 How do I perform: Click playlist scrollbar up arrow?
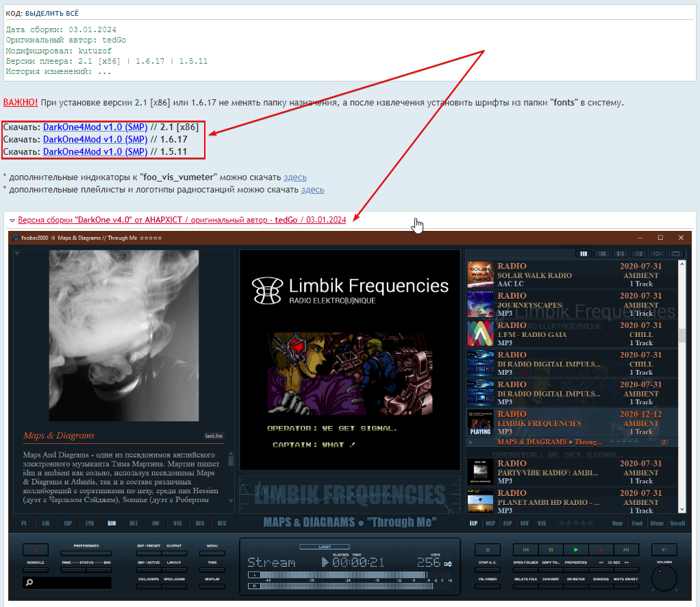pos(682,264)
